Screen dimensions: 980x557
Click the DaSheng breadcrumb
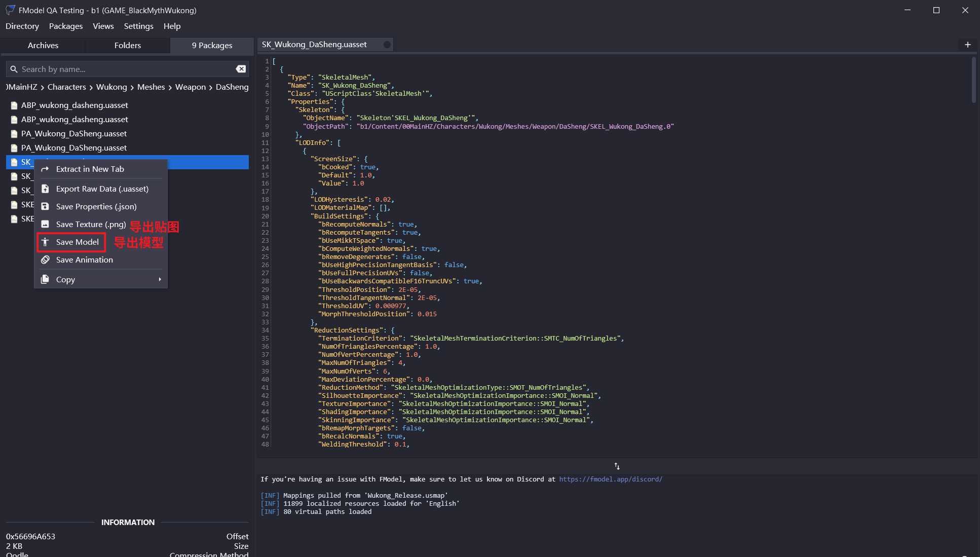point(232,87)
